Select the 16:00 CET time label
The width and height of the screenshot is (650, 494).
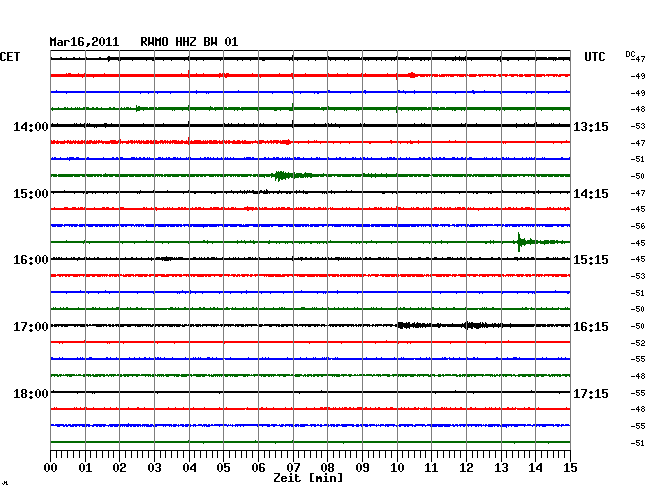tap(31, 260)
